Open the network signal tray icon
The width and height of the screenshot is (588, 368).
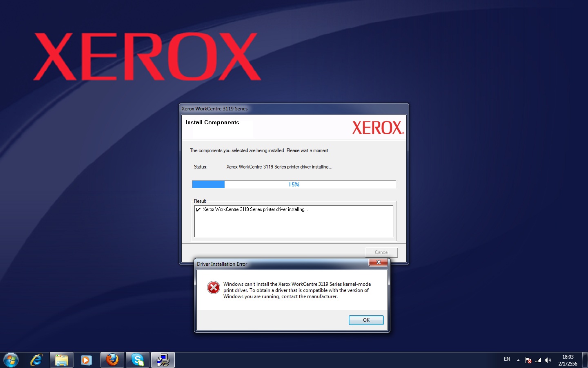tap(538, 360)
